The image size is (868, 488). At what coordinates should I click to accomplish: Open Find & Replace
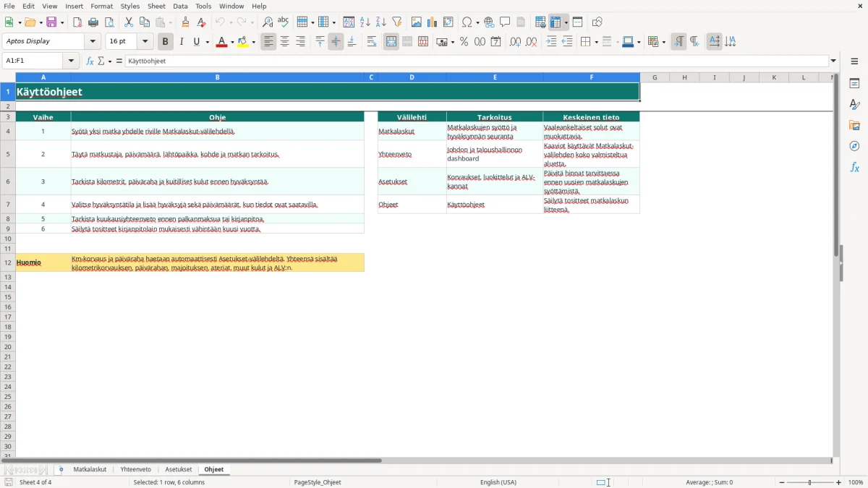268,22
